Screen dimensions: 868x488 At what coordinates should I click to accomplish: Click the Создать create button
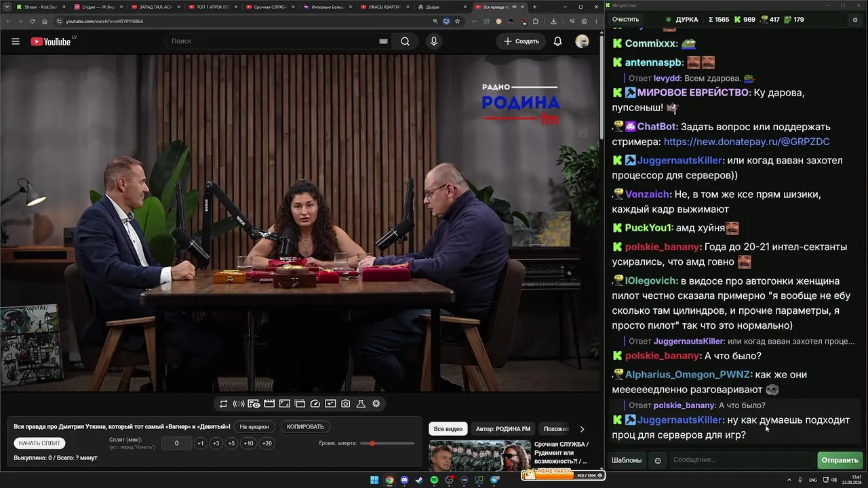point(521,41)
